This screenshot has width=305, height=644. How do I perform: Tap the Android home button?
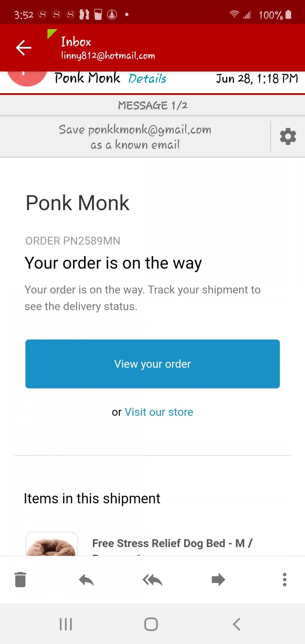pos(151,624)
